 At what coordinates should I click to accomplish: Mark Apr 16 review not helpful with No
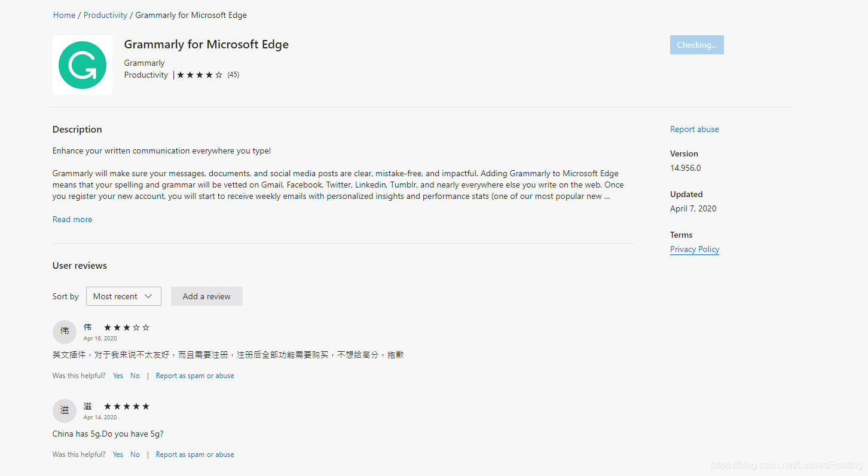click(135, 376)
